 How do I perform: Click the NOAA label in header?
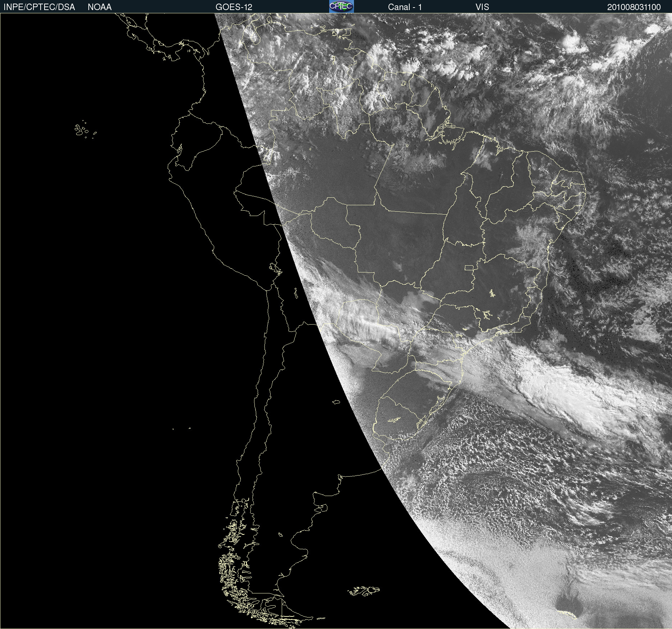point(100,7)
